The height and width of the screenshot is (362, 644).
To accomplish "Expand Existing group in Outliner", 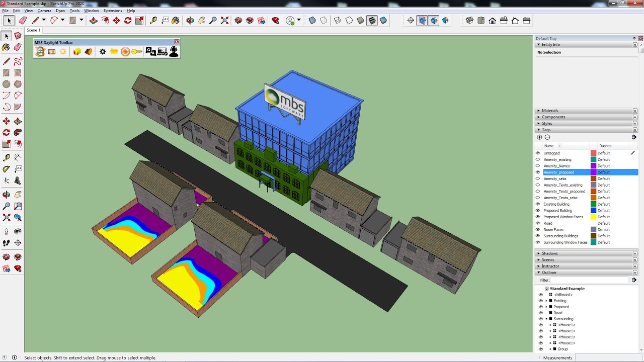I will (x=546, y=301).
